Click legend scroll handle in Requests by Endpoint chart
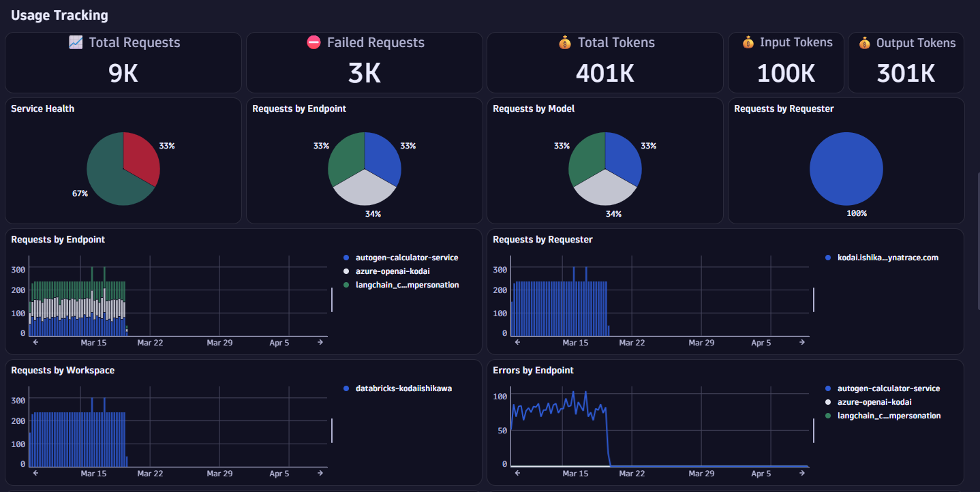This screenshot has width=980, height=492. (x=332, y=300)
